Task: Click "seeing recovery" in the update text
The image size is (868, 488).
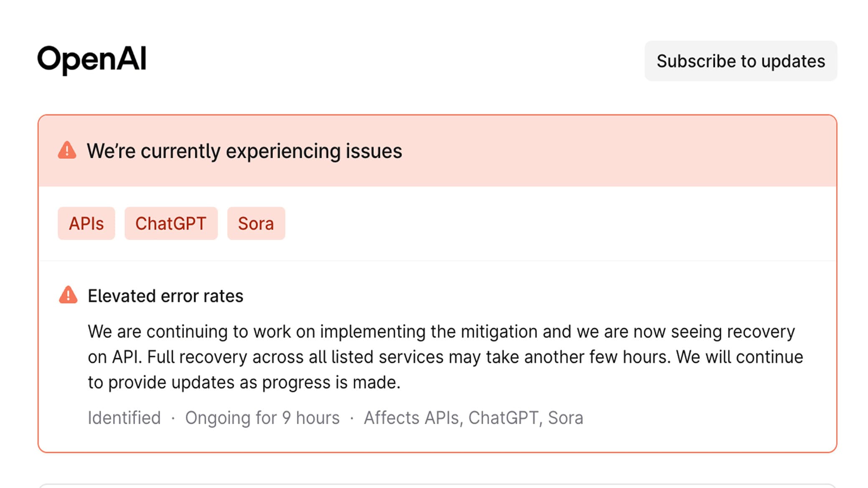Action: 733,331
